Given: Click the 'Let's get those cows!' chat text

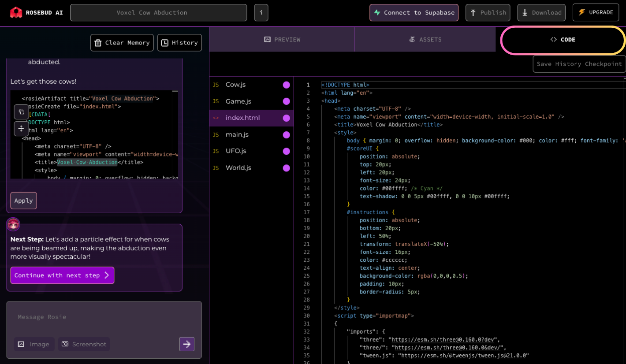Looking at the screenshot, I should click(43, 82).
